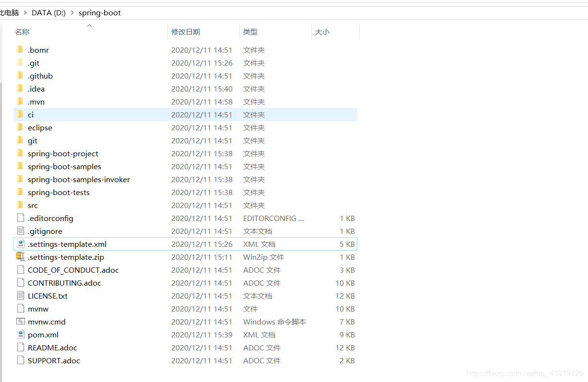Click the 5 KB size of .settings-template.xml
The width and height of the screenshot is (588, 382).
coord(347,244)
